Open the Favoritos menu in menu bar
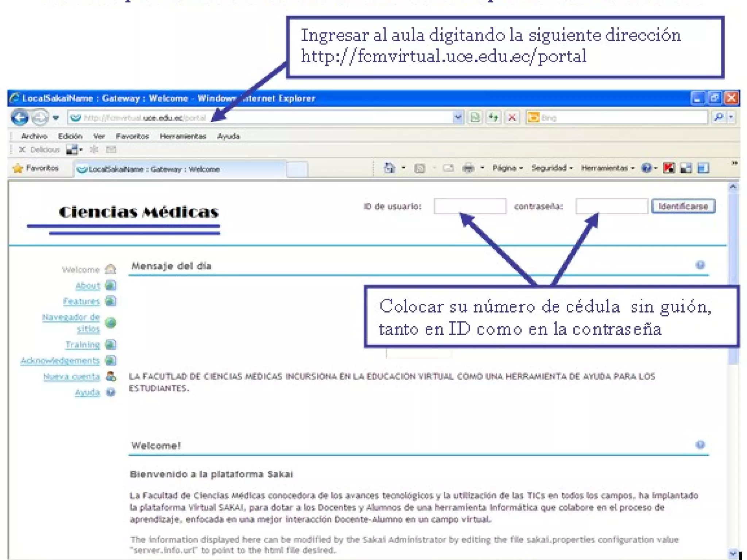747x560 pixels. [x=132, y=136]
